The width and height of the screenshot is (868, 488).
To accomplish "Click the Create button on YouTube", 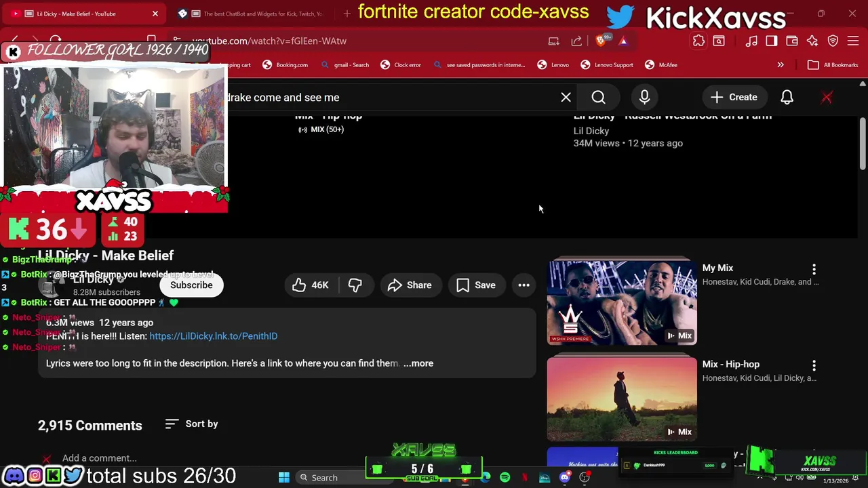I will [x=734, y=98].
